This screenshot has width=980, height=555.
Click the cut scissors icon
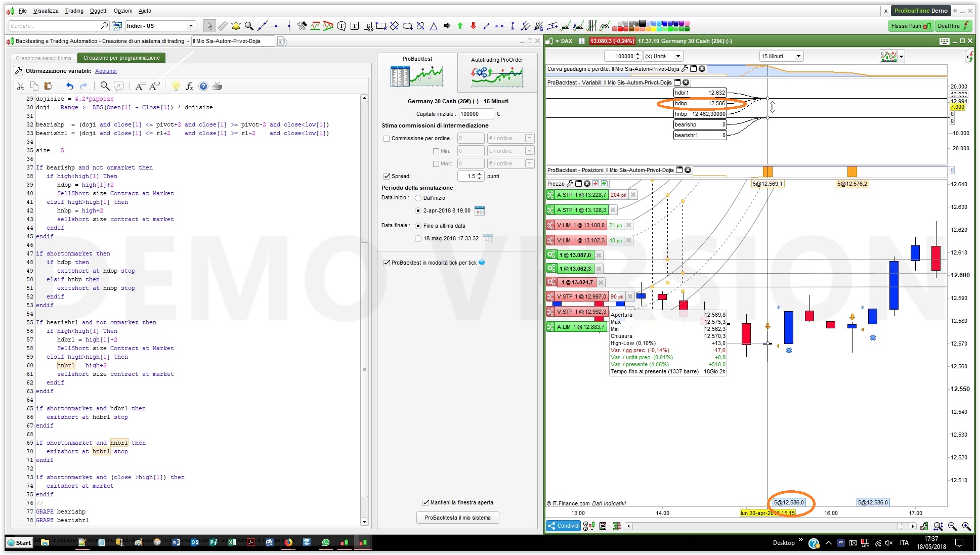20,86
